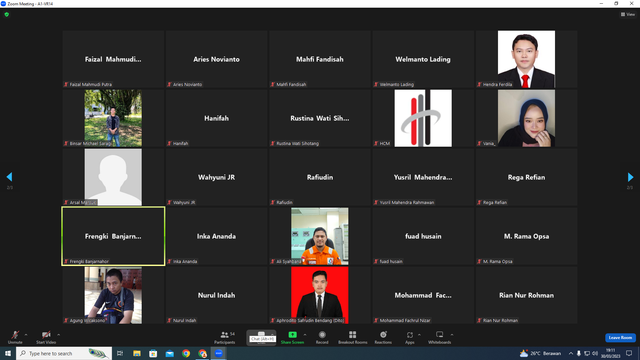The height and width of the screenshot is (360, 640).
Task: Open Whiteboards
Action: (x=440, y=337)
